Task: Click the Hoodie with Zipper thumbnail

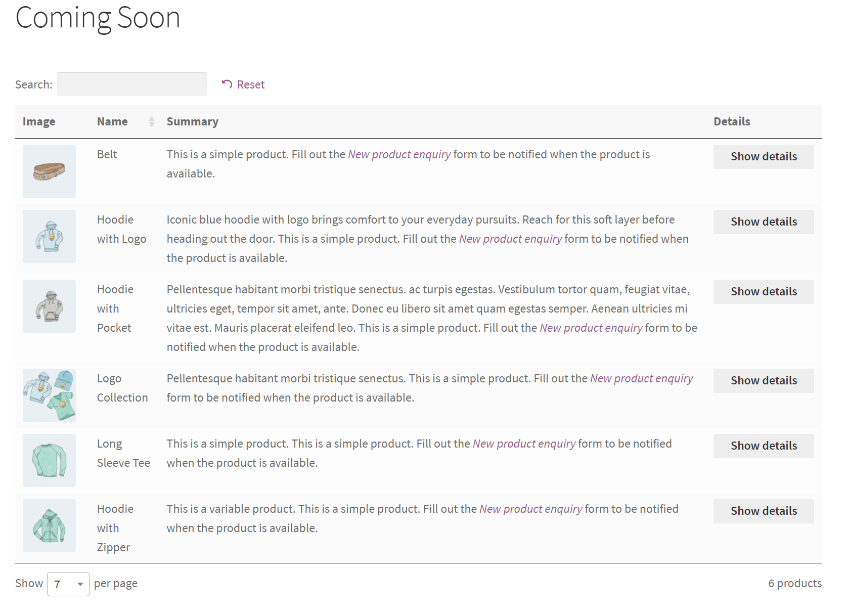Action: click(49, 525)
